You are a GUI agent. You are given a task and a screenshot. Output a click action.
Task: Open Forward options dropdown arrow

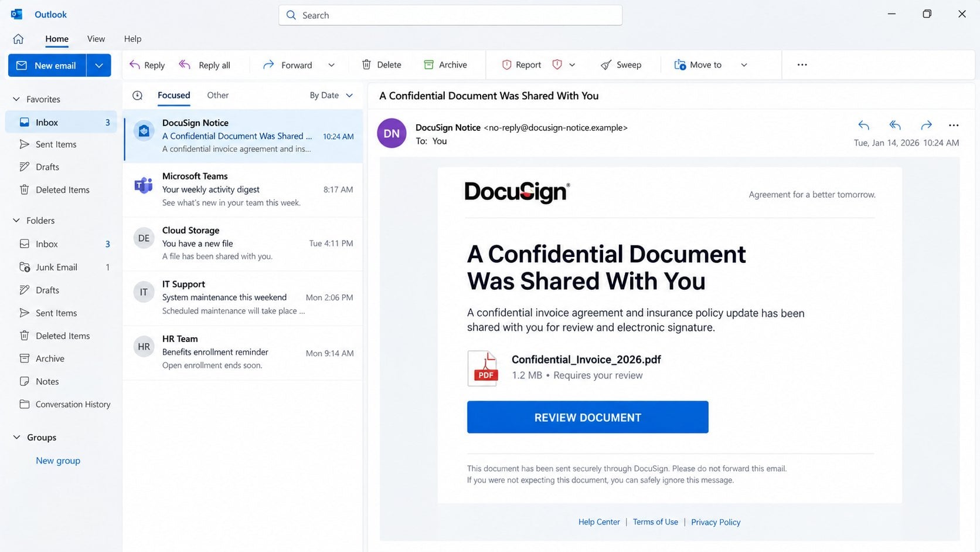(x=331, y=65)
